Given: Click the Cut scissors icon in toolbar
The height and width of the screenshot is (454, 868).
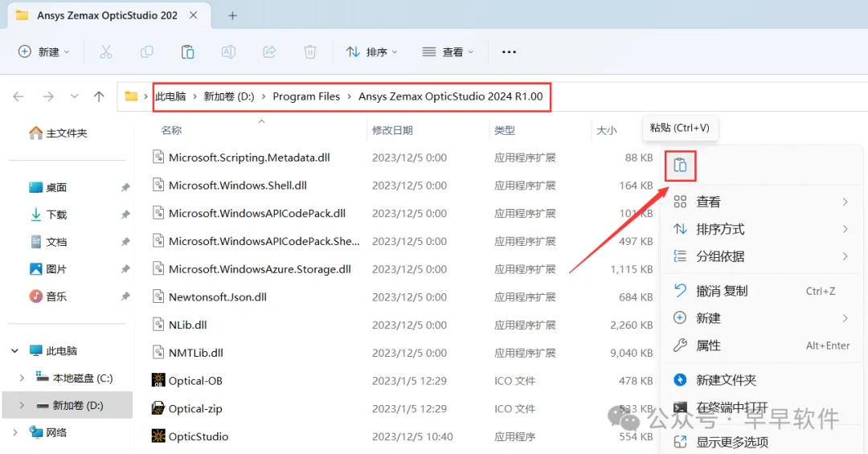Looking at the screenshot, I should [x=106, y=52].
